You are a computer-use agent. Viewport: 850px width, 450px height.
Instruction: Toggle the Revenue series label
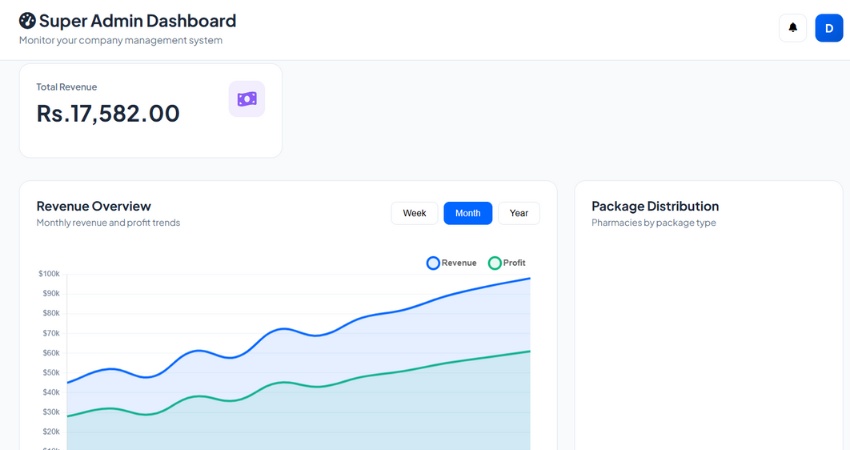(x=459, y=263)
